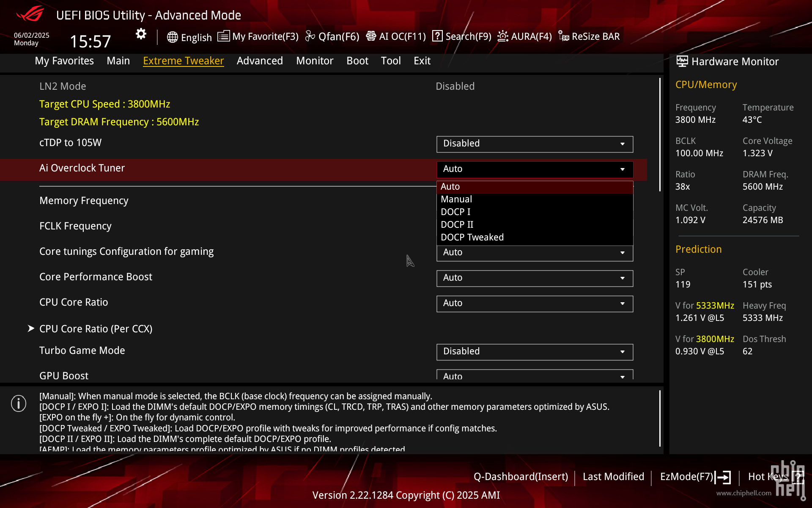Click the help text scrollbar
The height and width of the screenshot is (508, 812).
coord(660,418)
